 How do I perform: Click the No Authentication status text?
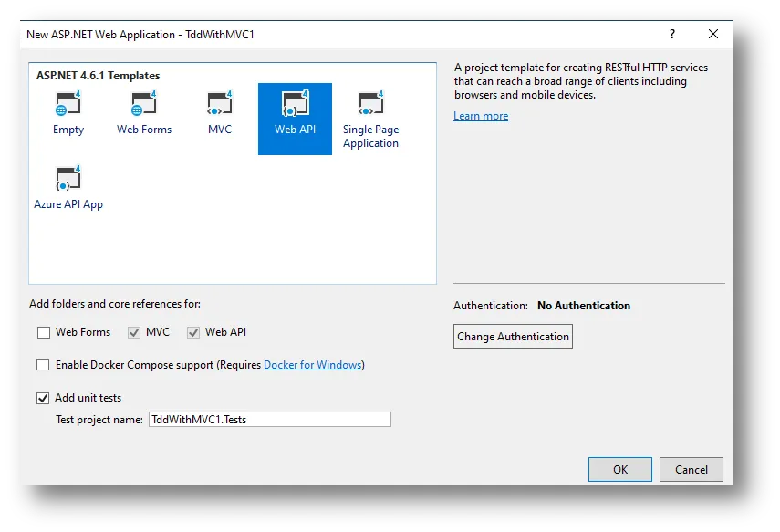(584, 306)
